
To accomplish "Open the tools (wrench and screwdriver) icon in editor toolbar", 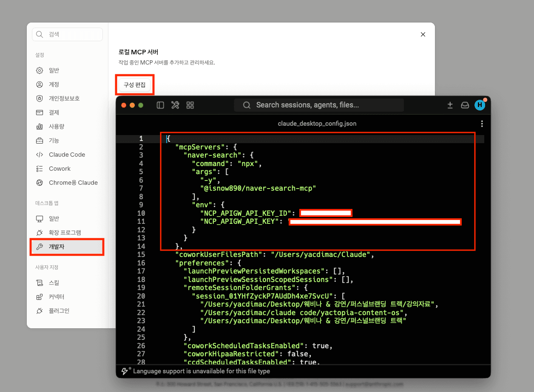I will click(x=175, y=105).
